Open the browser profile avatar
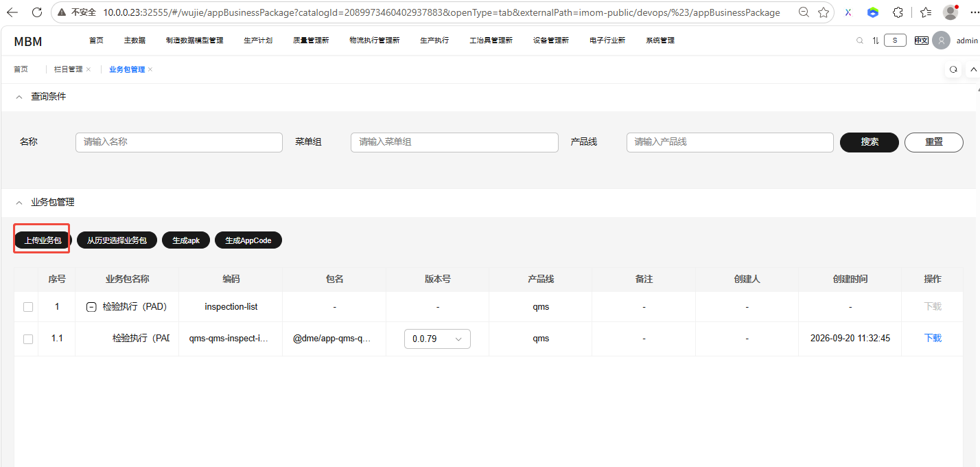Screen dimensions: 980x467 (x=950, y=12)
